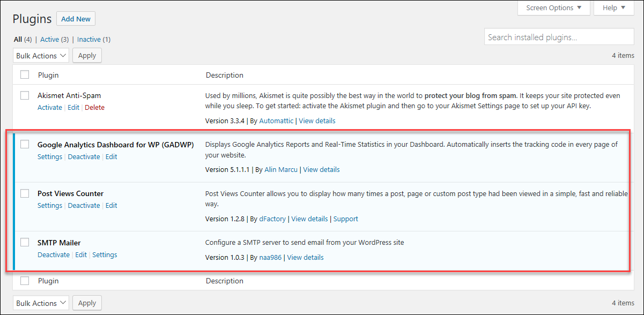Click the 'Version 3.3.4' text
Screen dimensions: 644x315
[x=226, y=121]
